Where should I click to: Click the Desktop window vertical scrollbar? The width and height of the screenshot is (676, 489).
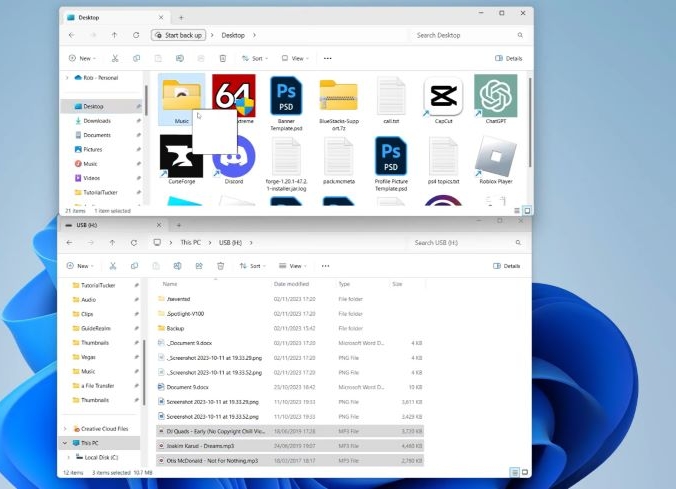point(530,122)
